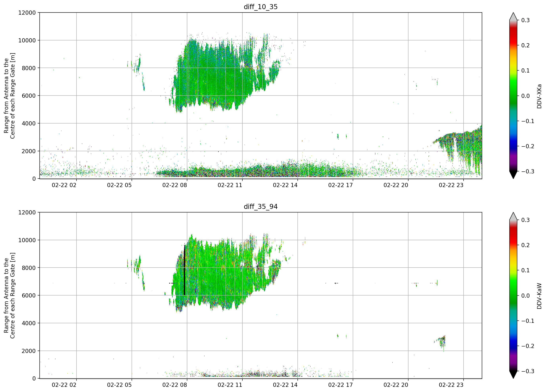Image resolution: width=546 pixels, height=392 pixels.
Task: Click "02-22 05" tick under diff_35_94 plot
Action: (x=120, y=385)
